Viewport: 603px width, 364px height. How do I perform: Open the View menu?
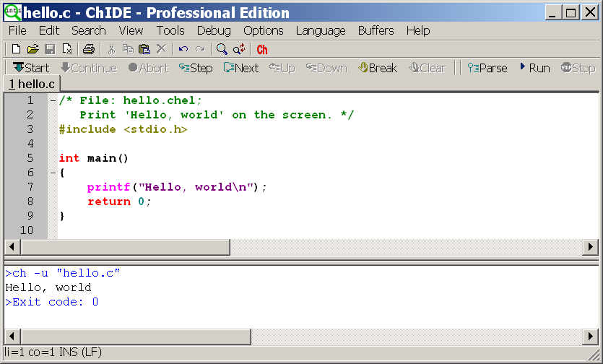(x=131, y=30)
